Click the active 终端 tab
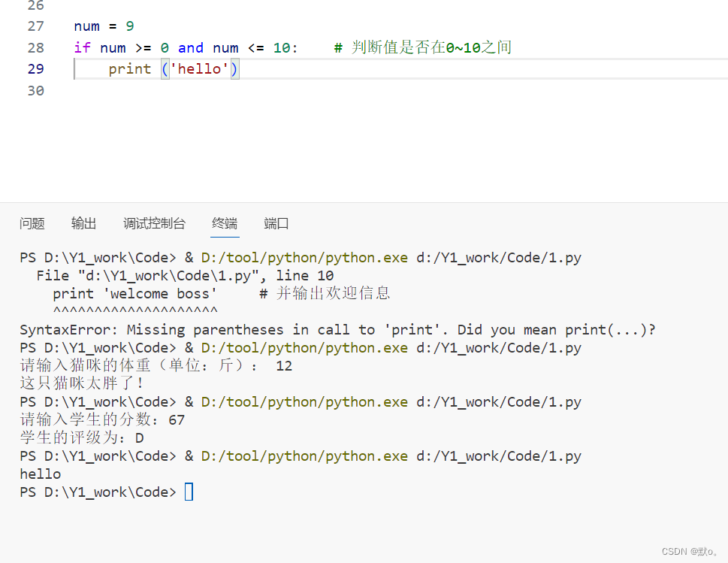The height and width of the screenshot is (563, 728). click(x=224, y=223)
